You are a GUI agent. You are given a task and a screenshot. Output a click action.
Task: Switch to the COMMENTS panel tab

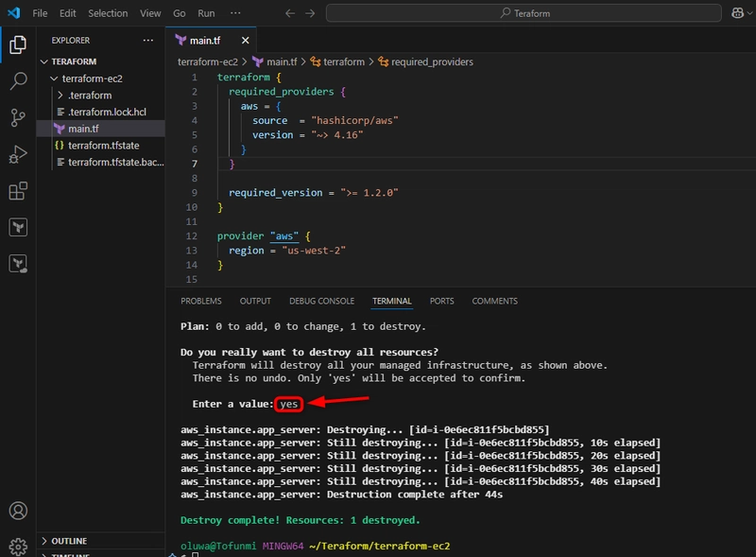[x=494, y=301]
